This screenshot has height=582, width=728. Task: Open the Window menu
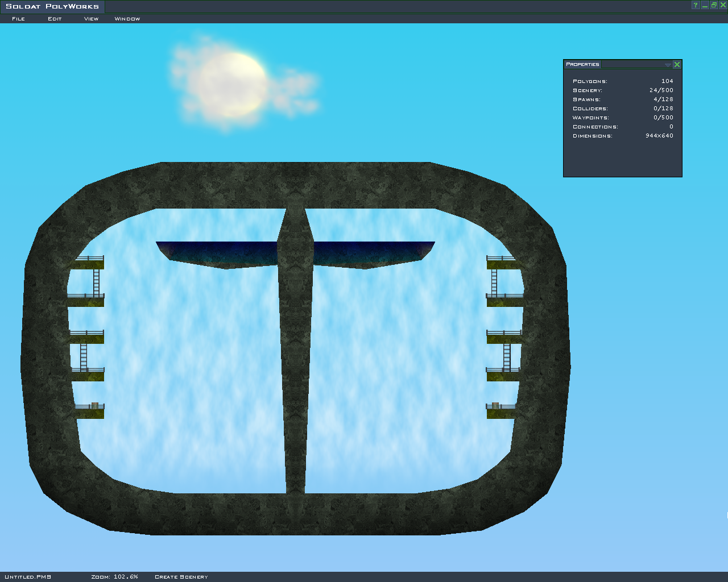coord(127,19)
